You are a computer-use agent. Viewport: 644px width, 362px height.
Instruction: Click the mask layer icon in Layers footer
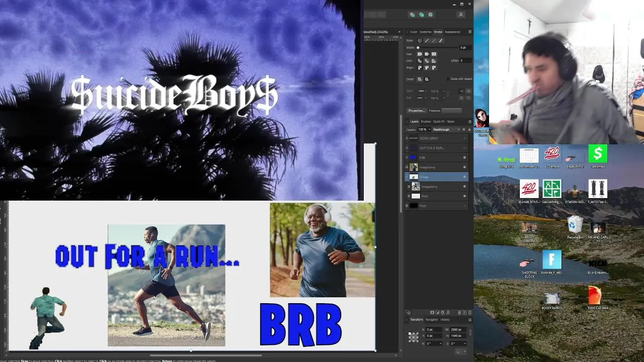432,312
